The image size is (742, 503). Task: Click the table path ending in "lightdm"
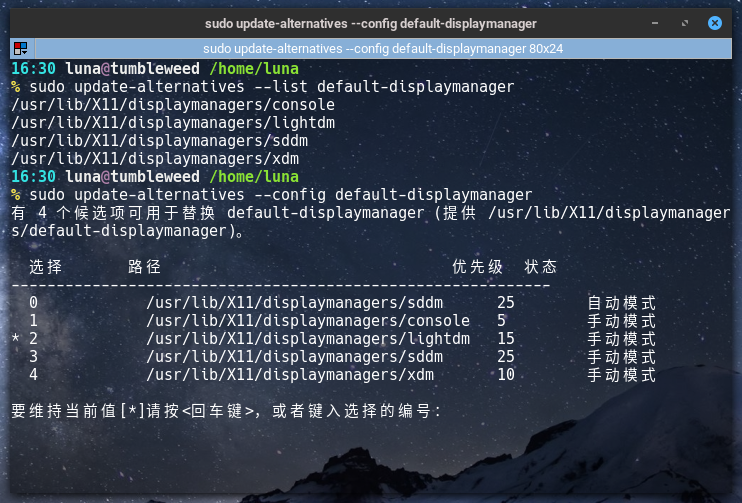(x=308, y=338)
